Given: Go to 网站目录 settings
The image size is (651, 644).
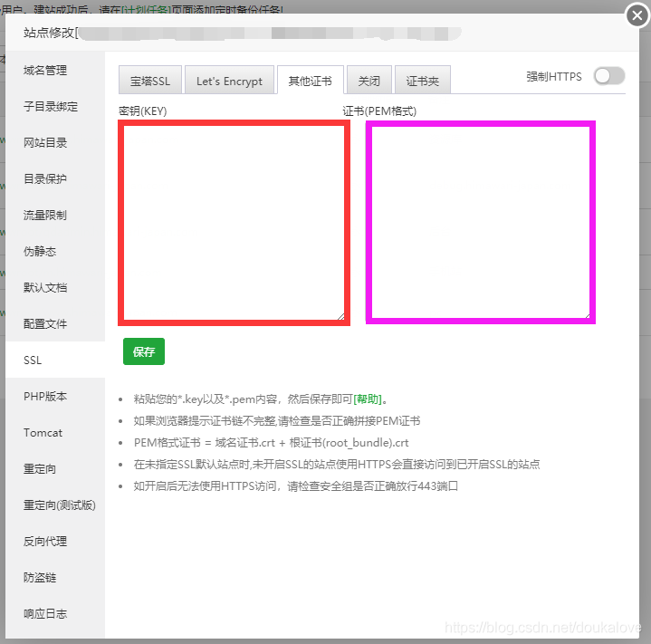Looking at the screenshot, I should coord(45,143).
